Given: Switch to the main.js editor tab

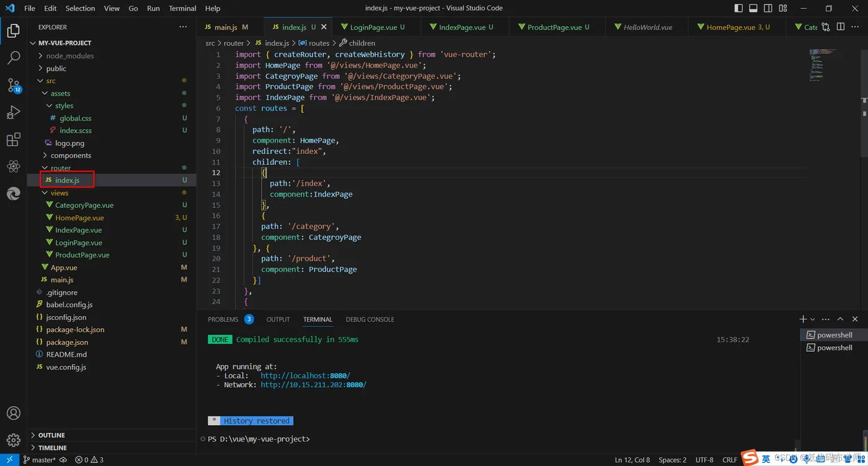Looking at the screenshot, I should click(231, 27).
